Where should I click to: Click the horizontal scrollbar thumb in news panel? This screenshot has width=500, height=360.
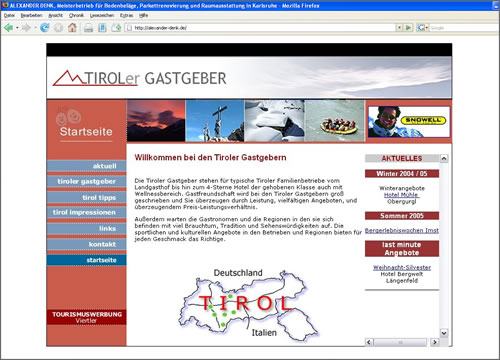pyautogui.click(x=400, y=342)
